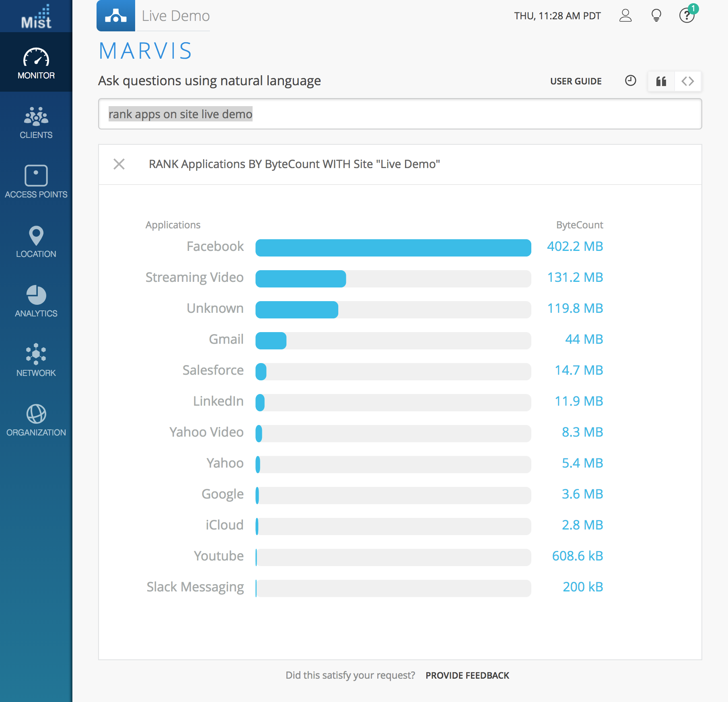Open help with notification badge
The height and width of the screenshot is (702, 728).
pos(687,16)
